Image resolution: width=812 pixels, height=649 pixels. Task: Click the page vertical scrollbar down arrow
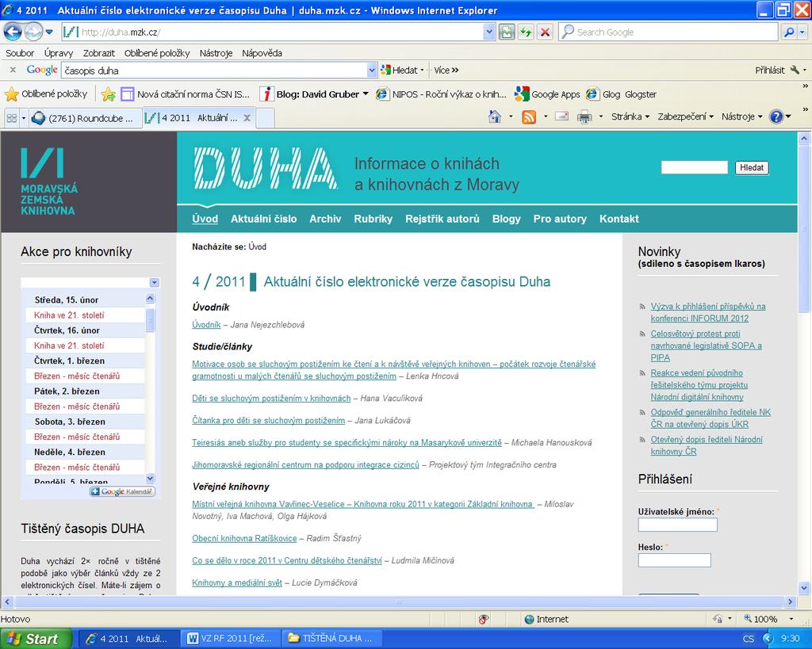pos(804,588)
